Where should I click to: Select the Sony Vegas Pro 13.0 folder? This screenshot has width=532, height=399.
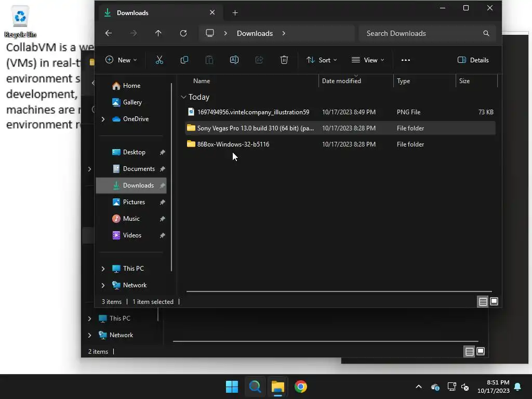(x=340, y=128)
